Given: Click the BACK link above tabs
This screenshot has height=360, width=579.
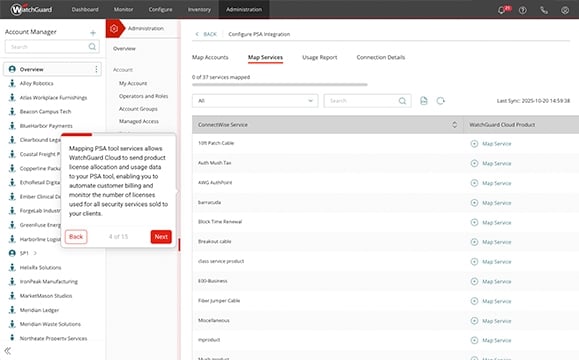Looking at the screenshot, I should coord(210,34).
